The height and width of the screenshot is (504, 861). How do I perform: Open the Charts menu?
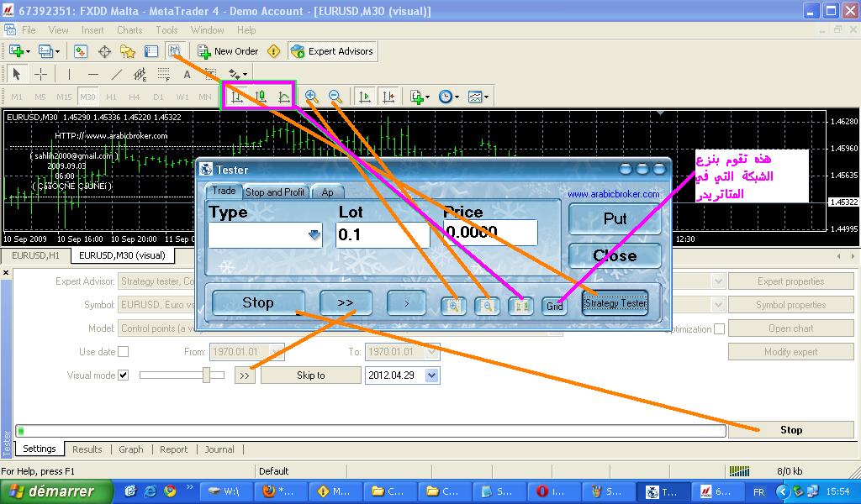(129, 30)
